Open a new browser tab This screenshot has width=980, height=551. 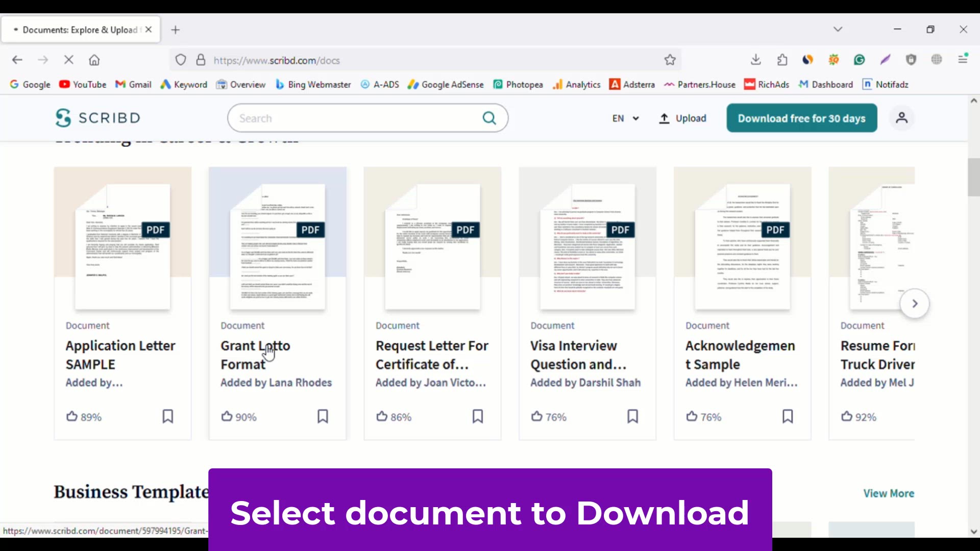pyautogui.click(x=176, y=30)
